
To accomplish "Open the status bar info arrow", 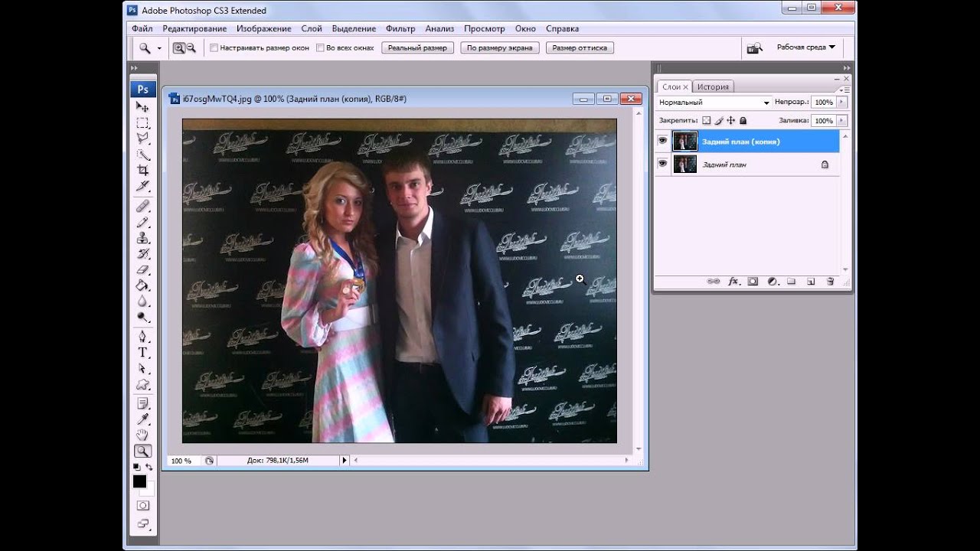I will [x=344, y=460].
